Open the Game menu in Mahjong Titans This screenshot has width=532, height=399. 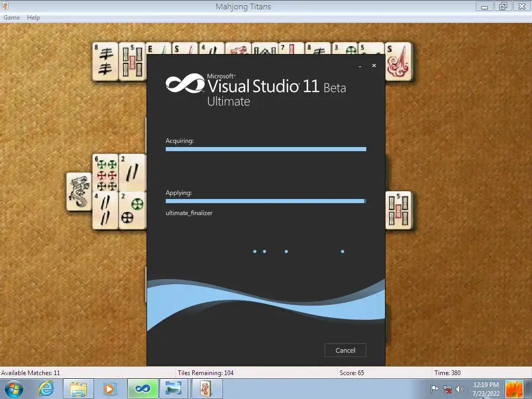click(11, 18)
